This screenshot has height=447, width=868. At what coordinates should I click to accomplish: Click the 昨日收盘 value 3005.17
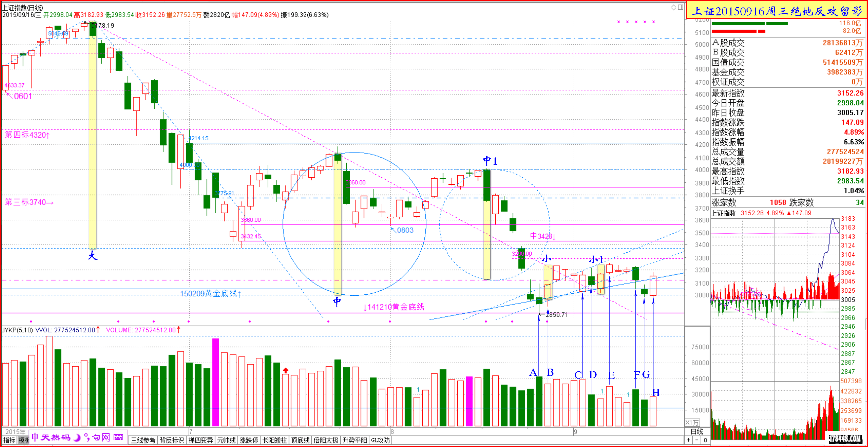coord(850,113)
